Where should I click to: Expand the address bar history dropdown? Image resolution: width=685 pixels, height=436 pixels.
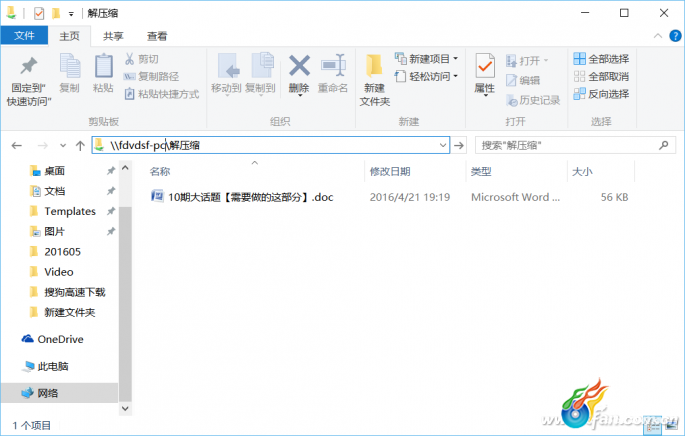click(x=443, y=145)
